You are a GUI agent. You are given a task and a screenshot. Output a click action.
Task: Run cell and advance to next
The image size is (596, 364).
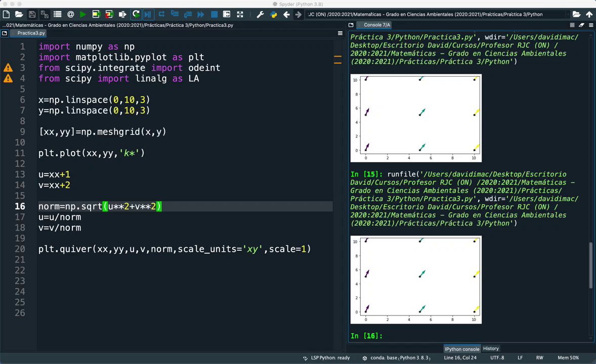109,15
